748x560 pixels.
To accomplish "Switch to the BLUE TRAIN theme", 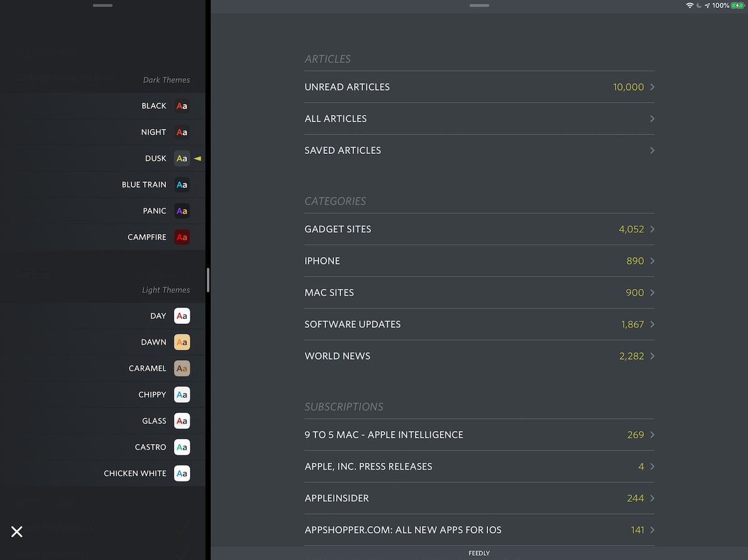I will coord(102,184).
